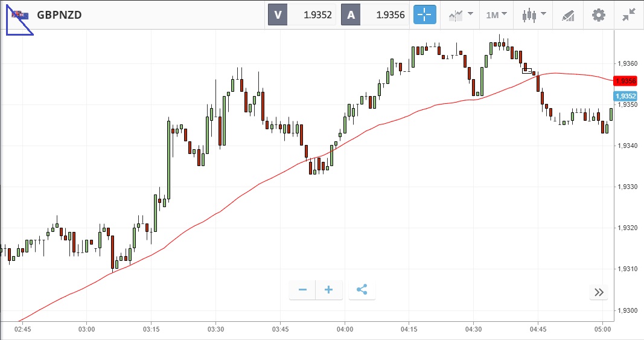Image resolution: width=644 pixels, height=340 pixels.
Task: Click the collapse chart arrows icon
Action: coord(628,15)
